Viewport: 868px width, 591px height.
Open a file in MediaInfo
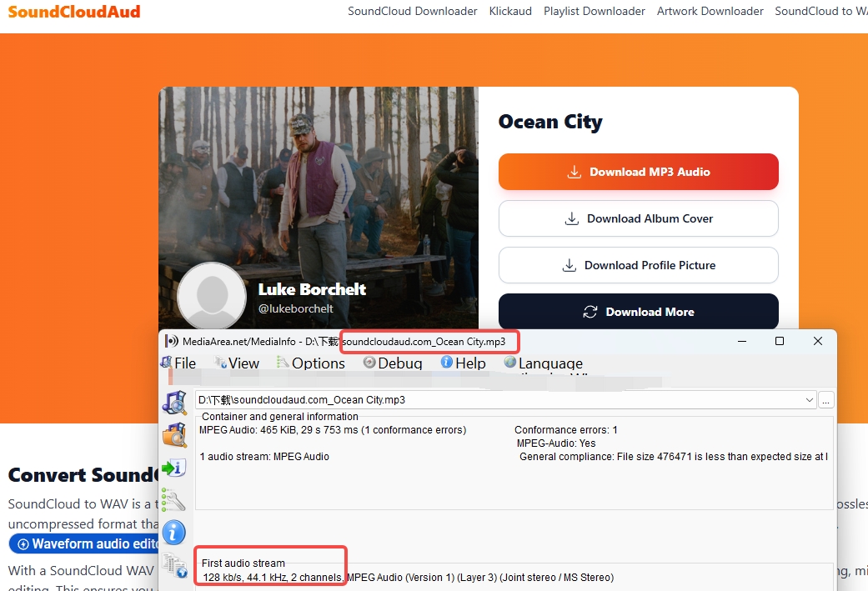pos(175,403)
